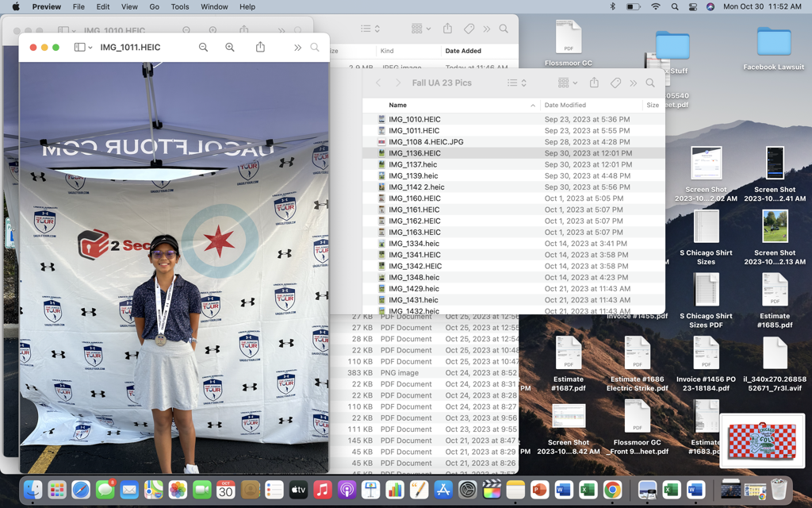Open Finder from the Dock
This screenshot has height=508, width=812.
[33, 490]
